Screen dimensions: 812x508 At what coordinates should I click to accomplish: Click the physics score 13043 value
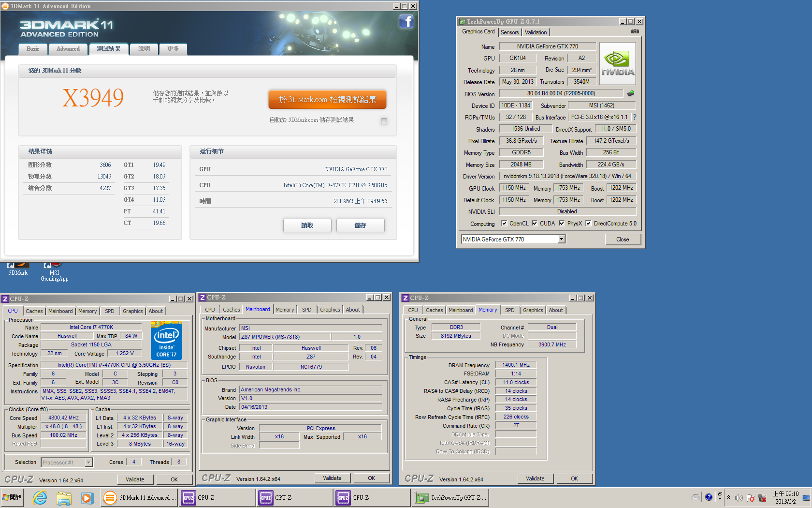104,177
